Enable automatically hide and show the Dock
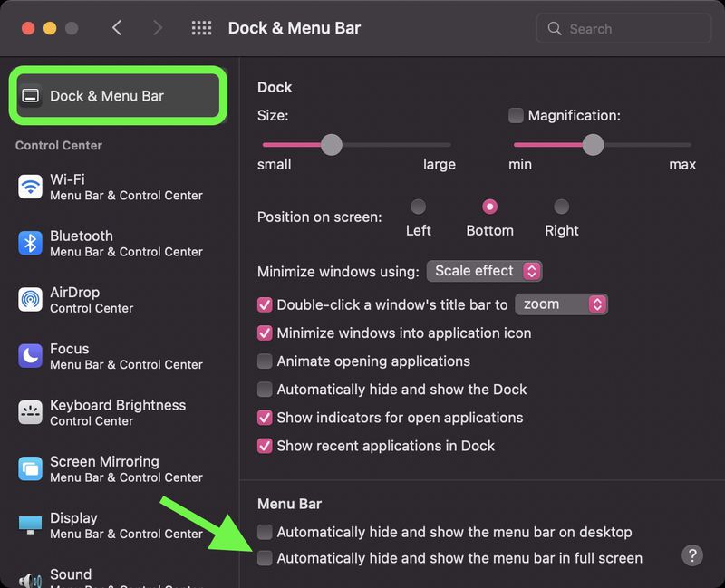 pyautogui.click(x=266, y=390)
